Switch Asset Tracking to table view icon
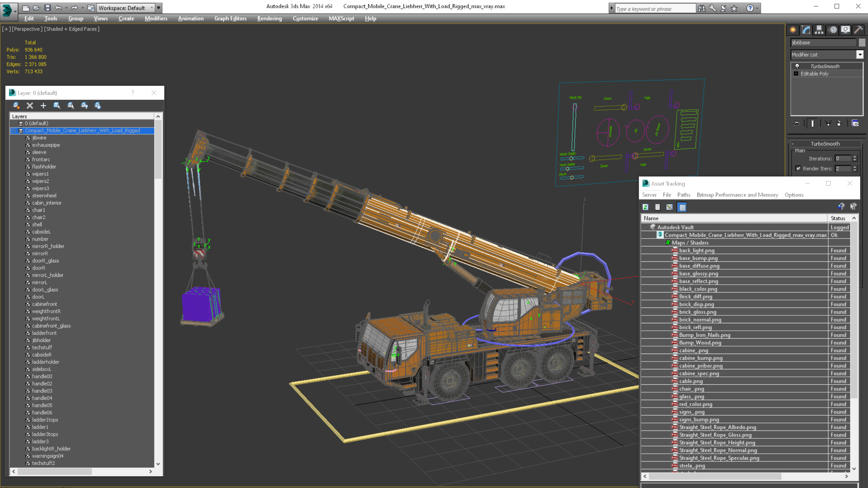The width and height of the screenshot is (868, 488). (x=682, y=207)
